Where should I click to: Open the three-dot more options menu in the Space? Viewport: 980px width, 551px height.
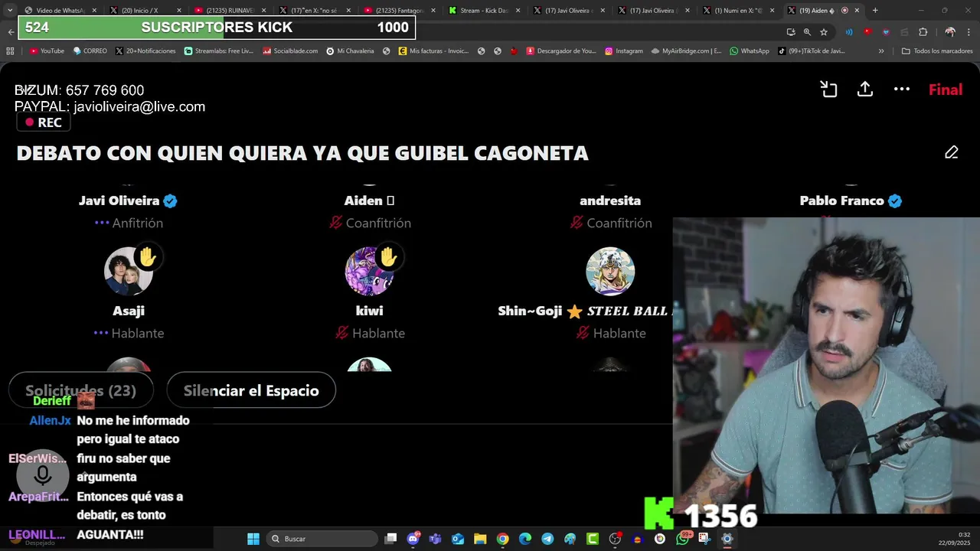[902, 90]
